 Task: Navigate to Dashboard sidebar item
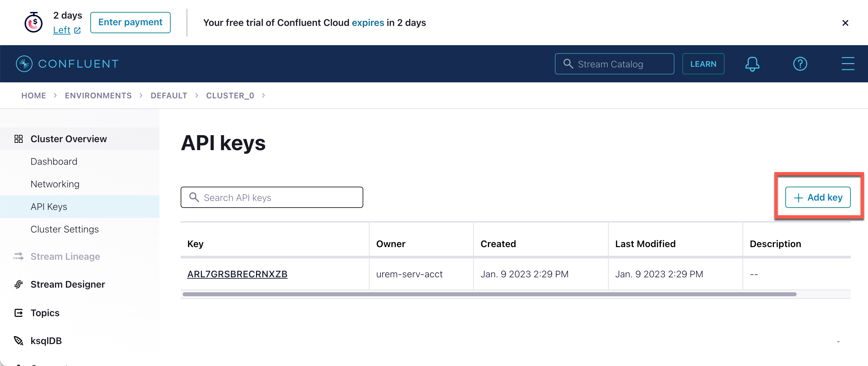click(x=53, y=160)
